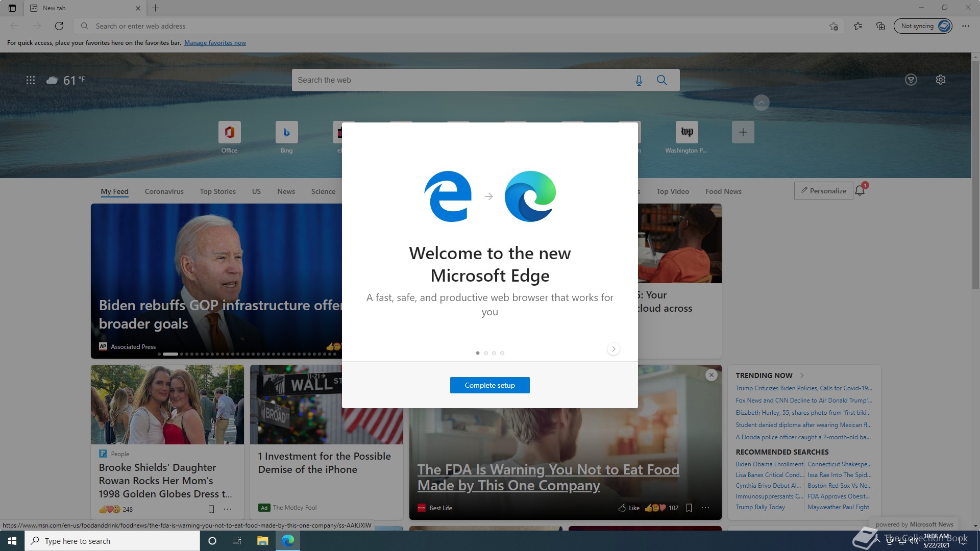Switch to the Top Stories tab
The height and width of the screenshot is (551, 980).
point(218,191)
